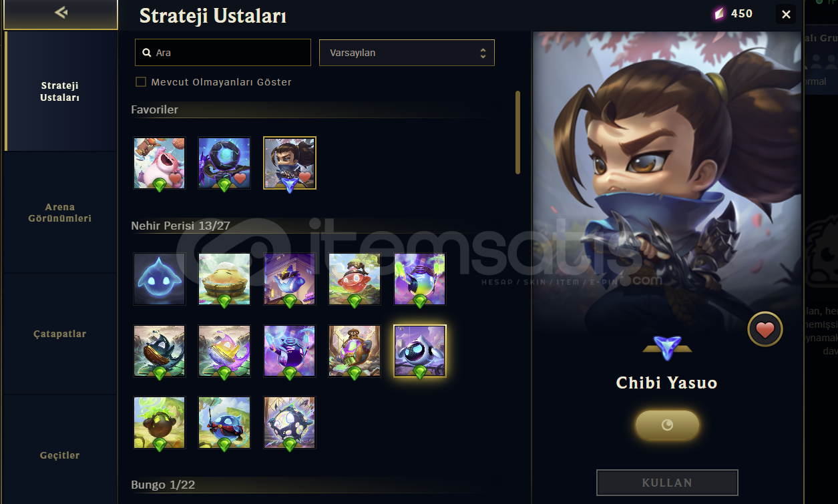The width and height of the screenshot is (838, 504).
Task: Click the tactician list vertical scrollbar
Action: [517, 132]
